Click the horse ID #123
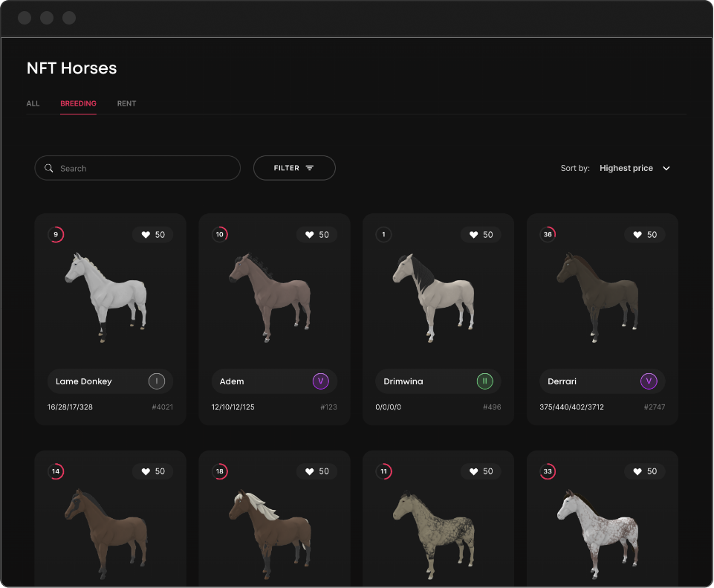 coord(328,407)
